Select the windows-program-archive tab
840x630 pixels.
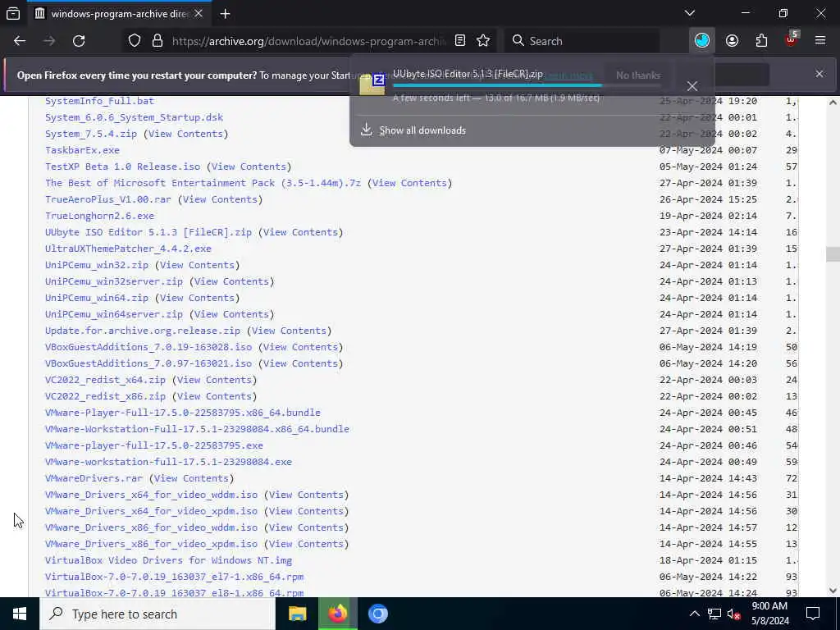coord(118,13)
